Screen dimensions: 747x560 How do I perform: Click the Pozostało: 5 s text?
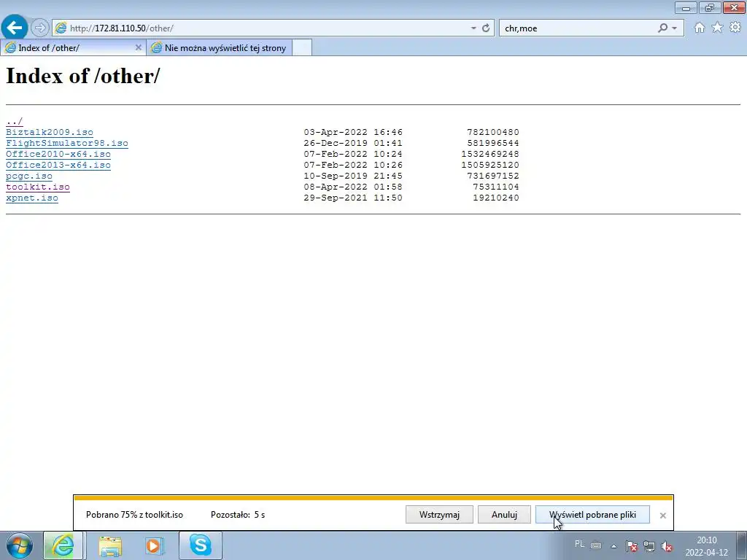(x=238, y=515)
